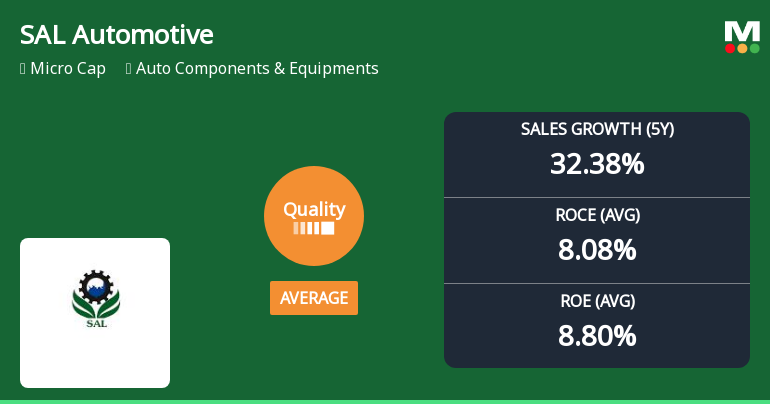Screen dimensions: 770x404
Task: Click the SAL company logo thumbnail
Action: point(95,313)
